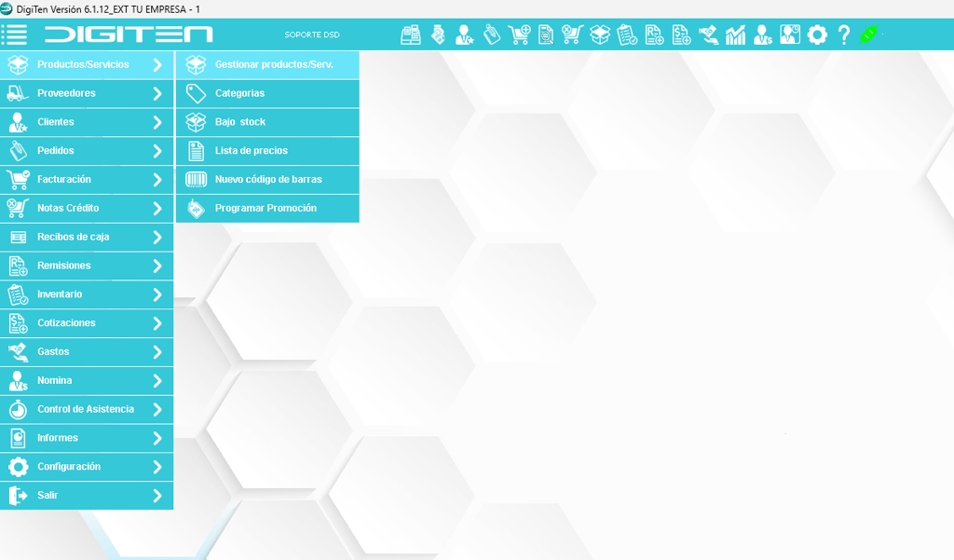The width and height of the screenshot is (954, 560).
Task: Expand the Clientes submenu arrow
Action: 157,122
